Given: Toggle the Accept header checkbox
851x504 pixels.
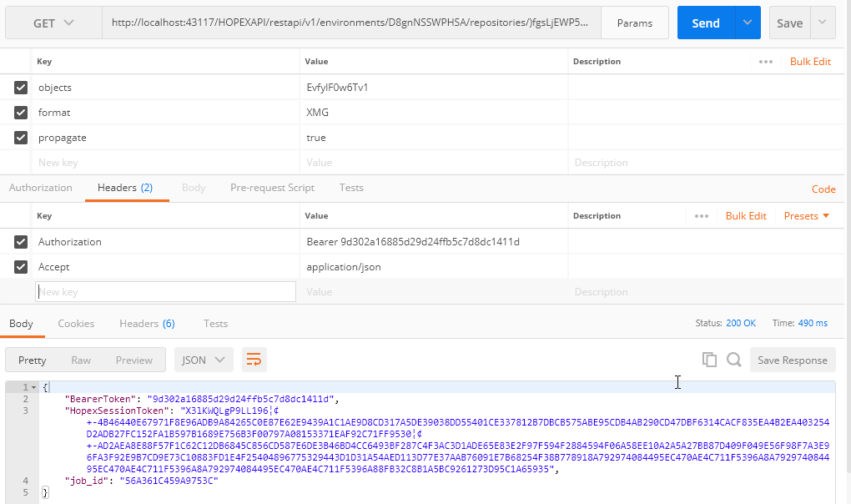Looking at the screenshot, I should click(21, 267).
